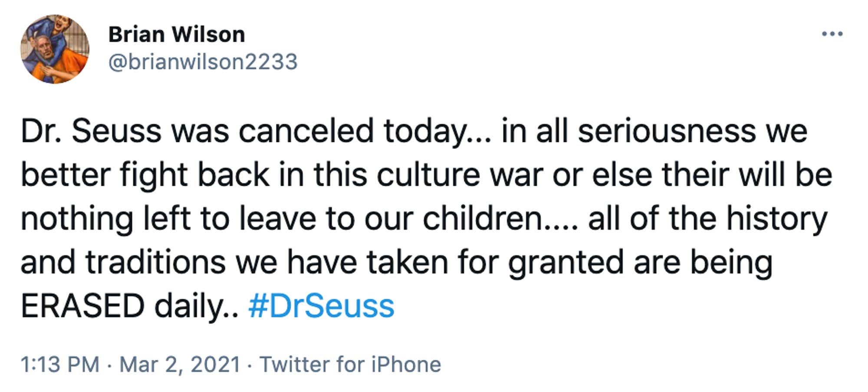The width and height of the screenshot is (868, 392).
Task: Click the phrase "culture war" in the tweet
Action: point(460,175)
